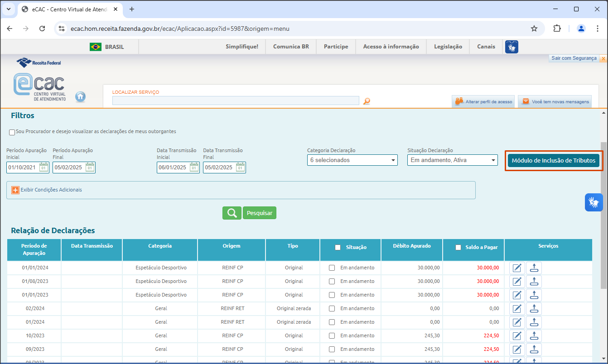608x364 pixels.
Task: Open the VLibras icon in top bar
Action: click(511, 47)
